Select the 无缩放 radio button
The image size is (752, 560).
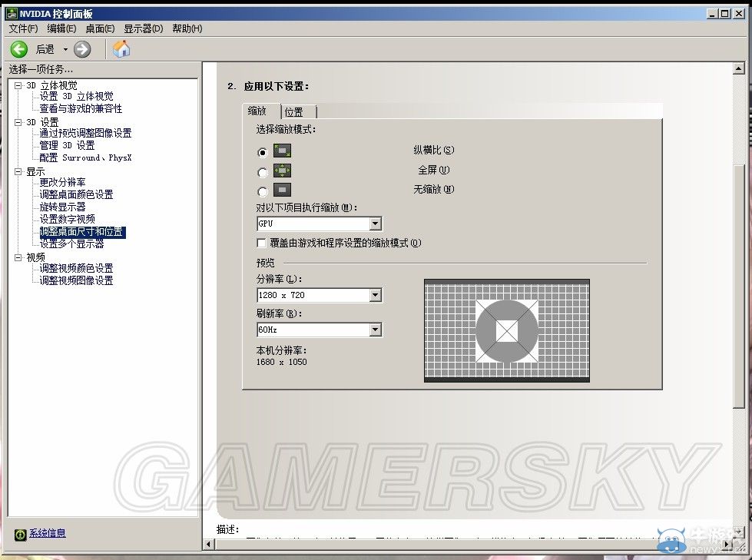pos(262,192)
